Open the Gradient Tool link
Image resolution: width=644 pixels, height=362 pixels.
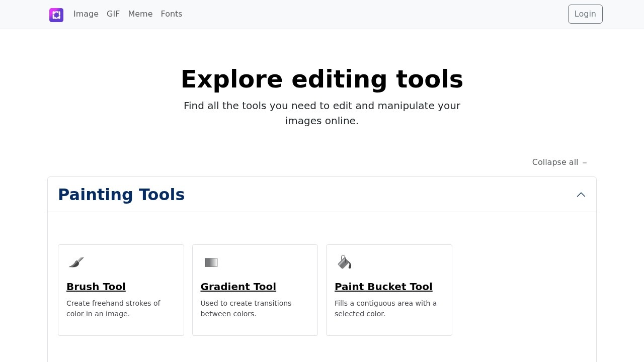click(x=238, y=287)
